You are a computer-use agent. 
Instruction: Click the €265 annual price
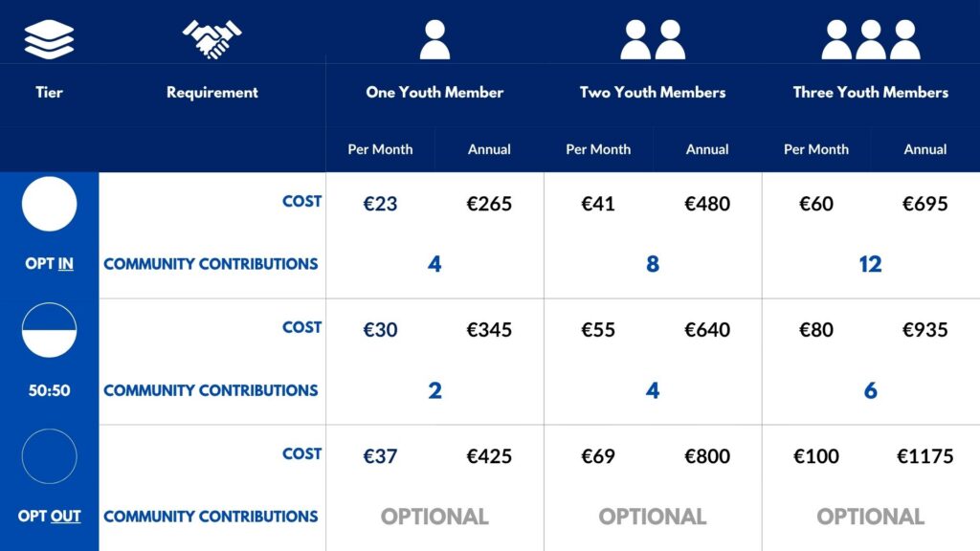pos(489,204)
